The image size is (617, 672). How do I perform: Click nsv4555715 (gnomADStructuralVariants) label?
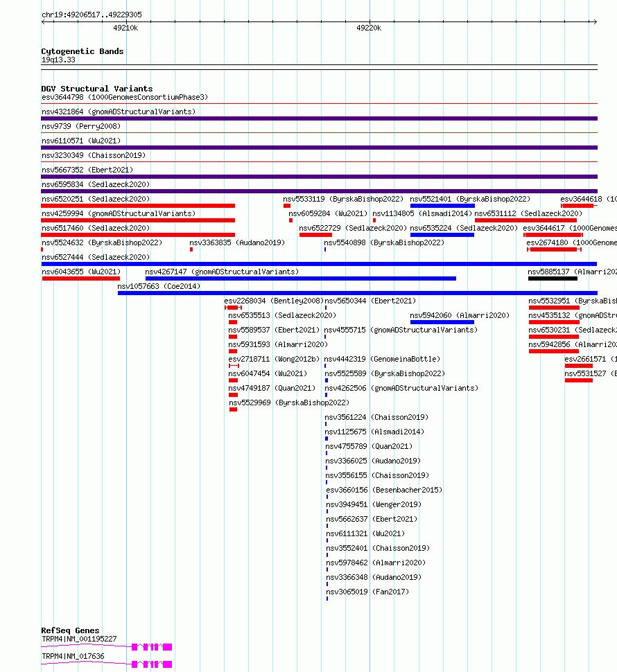401,330
